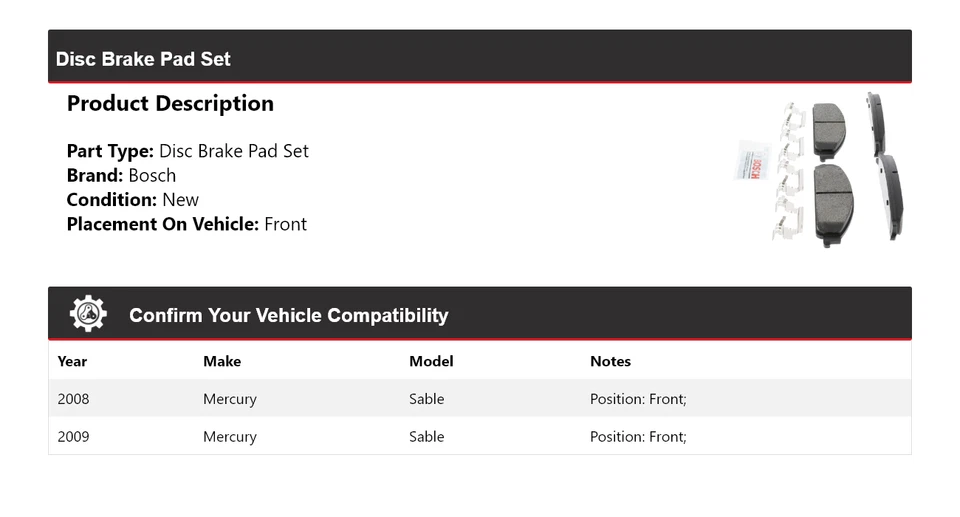The height and width of the screenshot is (517, 960).
Task: Select the 2008 year cell
Action: pos(74,399)
